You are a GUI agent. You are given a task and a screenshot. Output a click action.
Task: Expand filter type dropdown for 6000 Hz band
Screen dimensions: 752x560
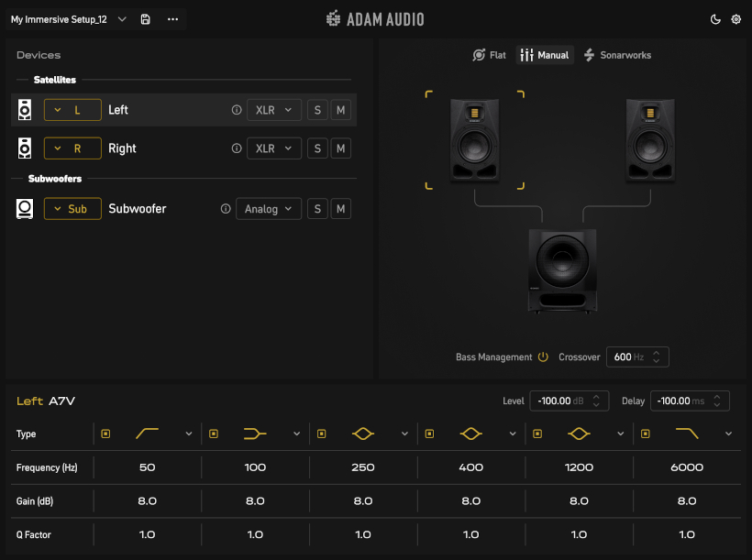tap(728, 434)
